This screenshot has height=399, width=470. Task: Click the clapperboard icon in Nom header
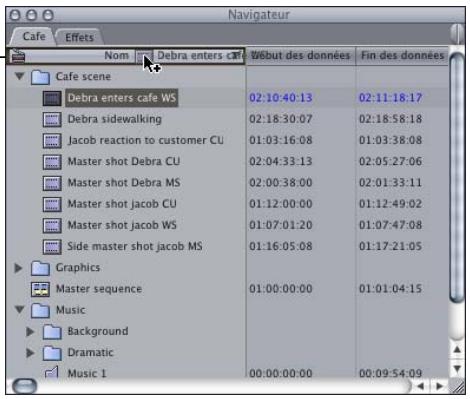18,56
